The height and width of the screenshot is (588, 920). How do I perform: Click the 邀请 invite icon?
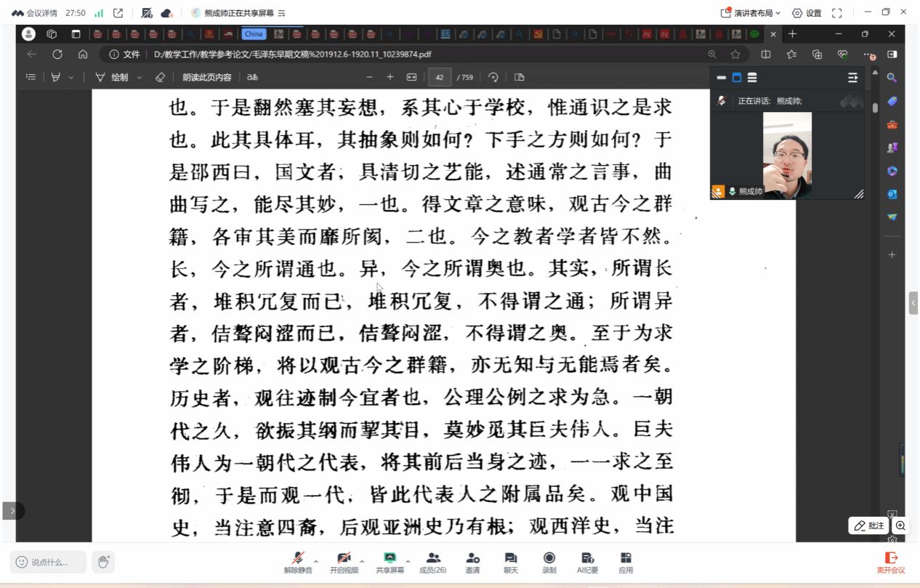pyautogui.click(x=472, y=561)
